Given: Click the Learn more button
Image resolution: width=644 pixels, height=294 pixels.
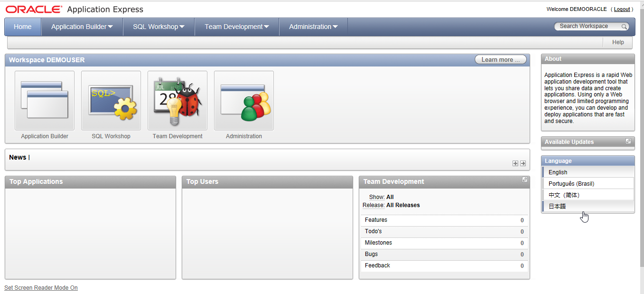Looking at the screenshot, I should tap(501, 59).
